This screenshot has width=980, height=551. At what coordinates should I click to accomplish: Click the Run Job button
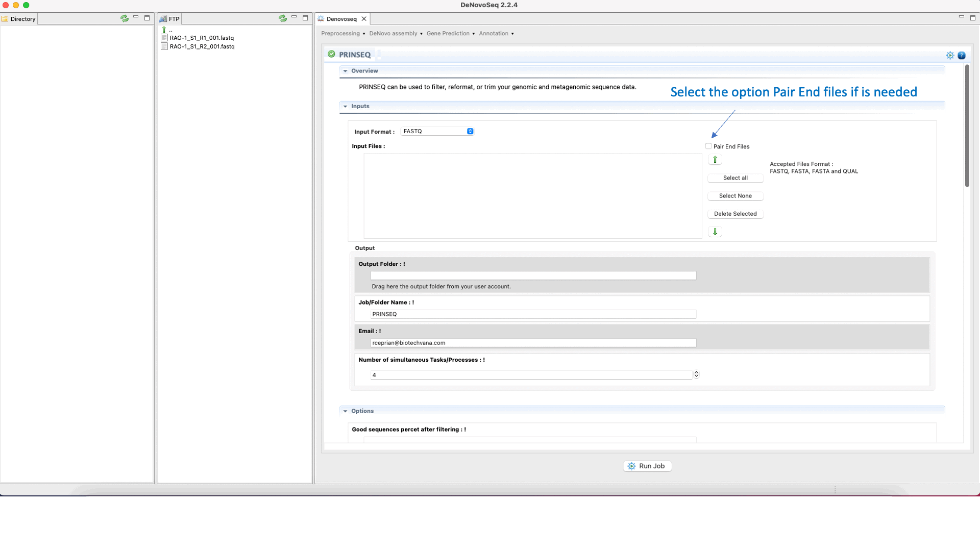647,466
